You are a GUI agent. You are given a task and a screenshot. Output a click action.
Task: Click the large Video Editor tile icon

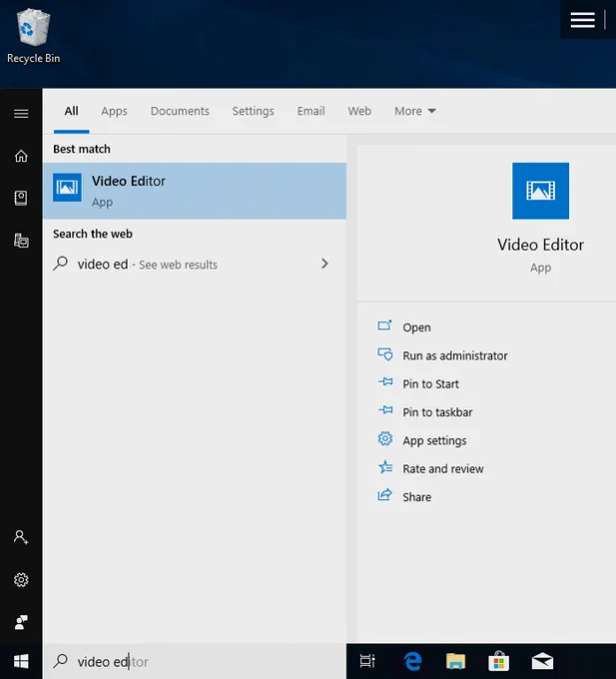tap(540, 191)
